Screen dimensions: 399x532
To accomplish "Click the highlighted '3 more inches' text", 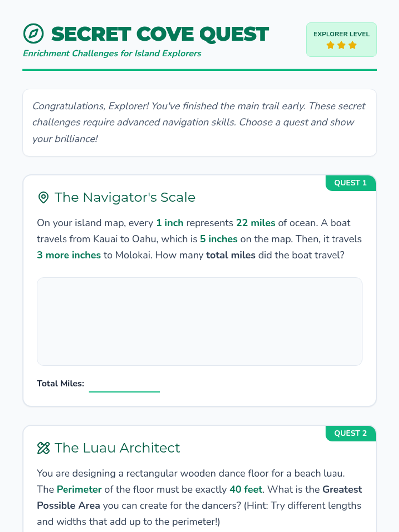I will [x=69, y=255].
